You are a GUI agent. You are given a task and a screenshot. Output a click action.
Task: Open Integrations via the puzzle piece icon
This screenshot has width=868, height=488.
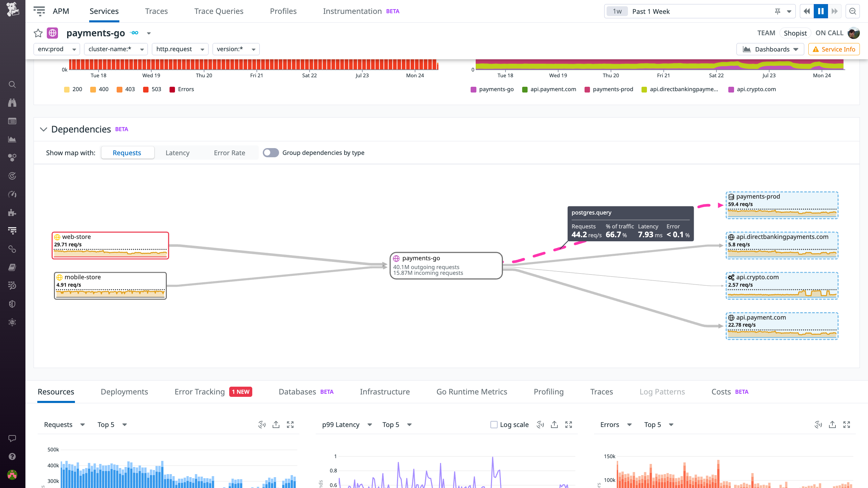[x=13, y=212]
